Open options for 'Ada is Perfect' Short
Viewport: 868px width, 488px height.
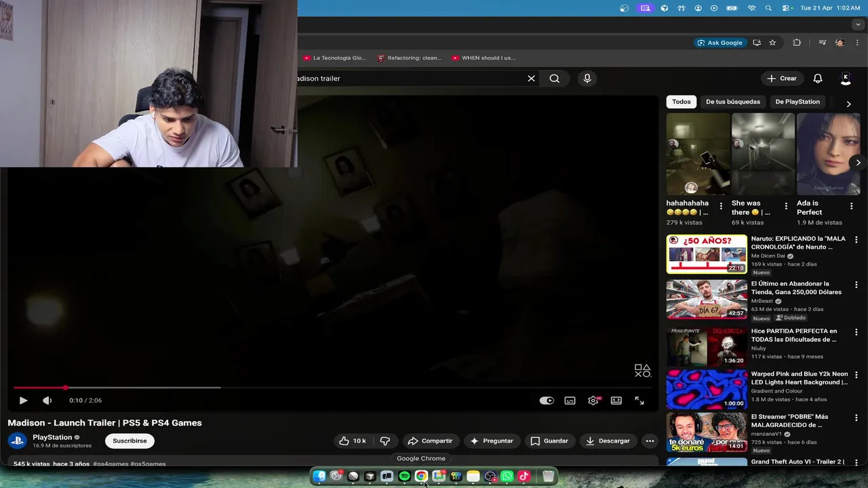pyautogui.click(x=851, y=206)
